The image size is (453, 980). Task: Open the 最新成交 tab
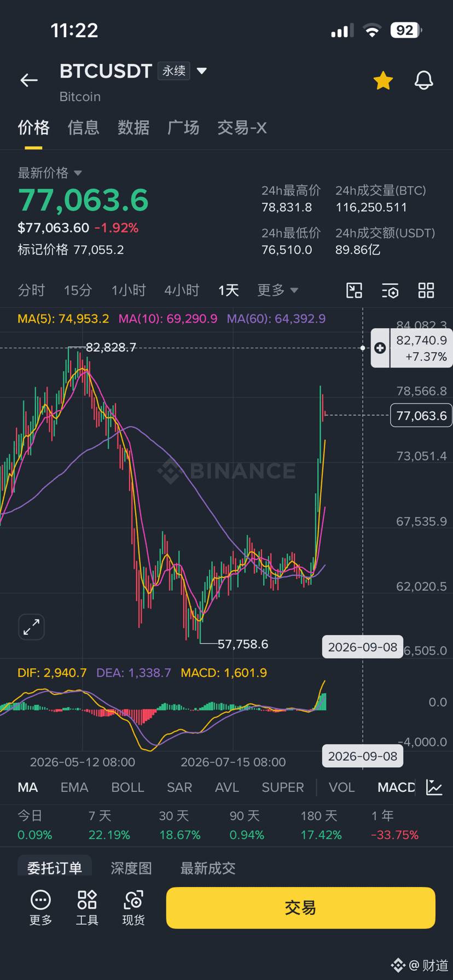click(x=208, y=867)
